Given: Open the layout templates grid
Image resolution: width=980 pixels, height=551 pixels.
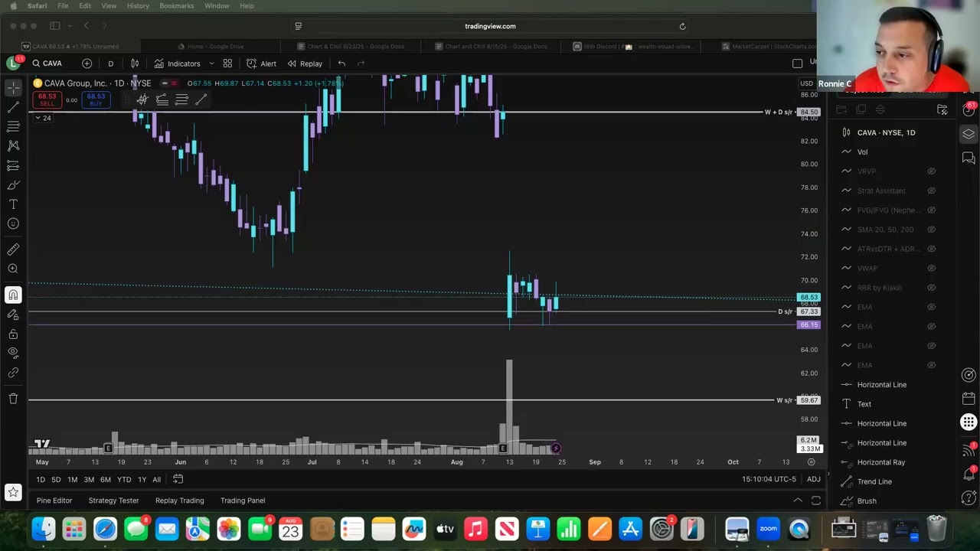Looking at the screenshot, I should tap(227, 64).
